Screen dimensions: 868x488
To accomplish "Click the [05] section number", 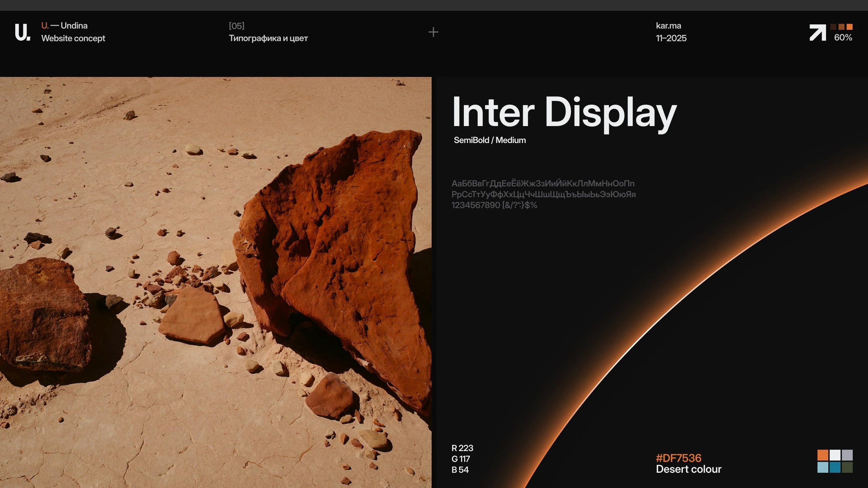I will (236, 26).
